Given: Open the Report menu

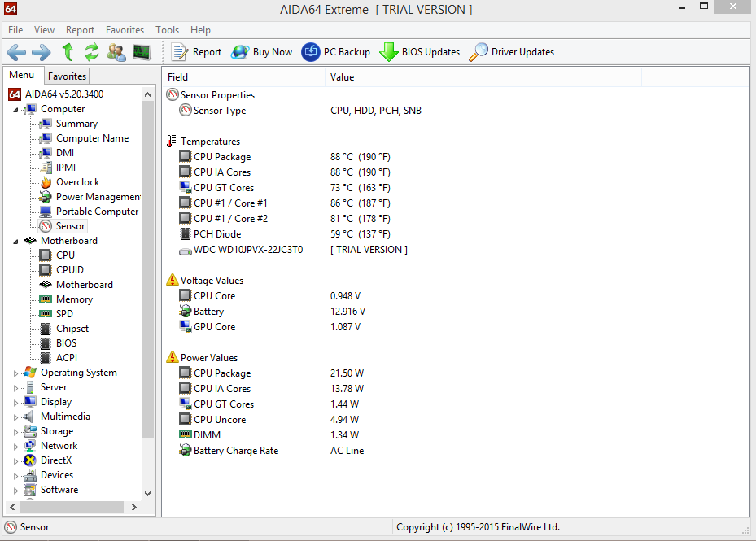Looking at the screenshot, I should [x=80, y=30].
